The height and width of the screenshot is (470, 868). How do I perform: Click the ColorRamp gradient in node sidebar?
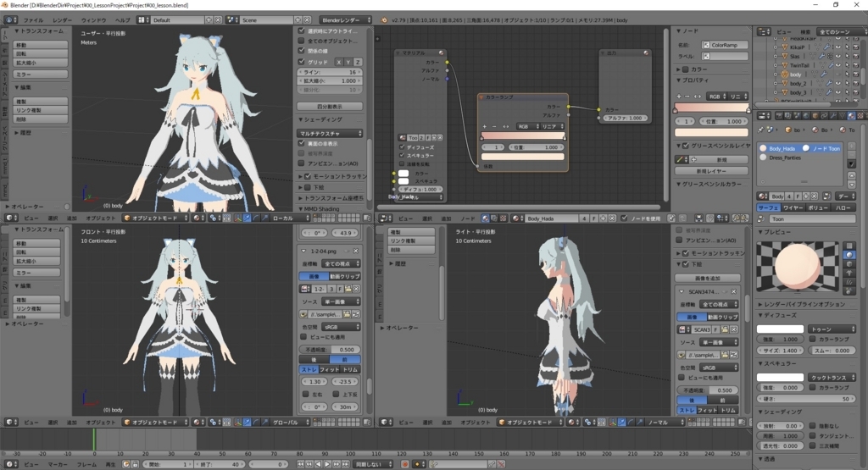pyautogui.click(x=711, y=108)
